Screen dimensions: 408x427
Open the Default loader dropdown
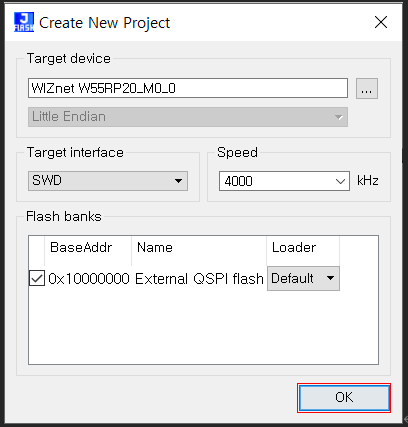303,278
